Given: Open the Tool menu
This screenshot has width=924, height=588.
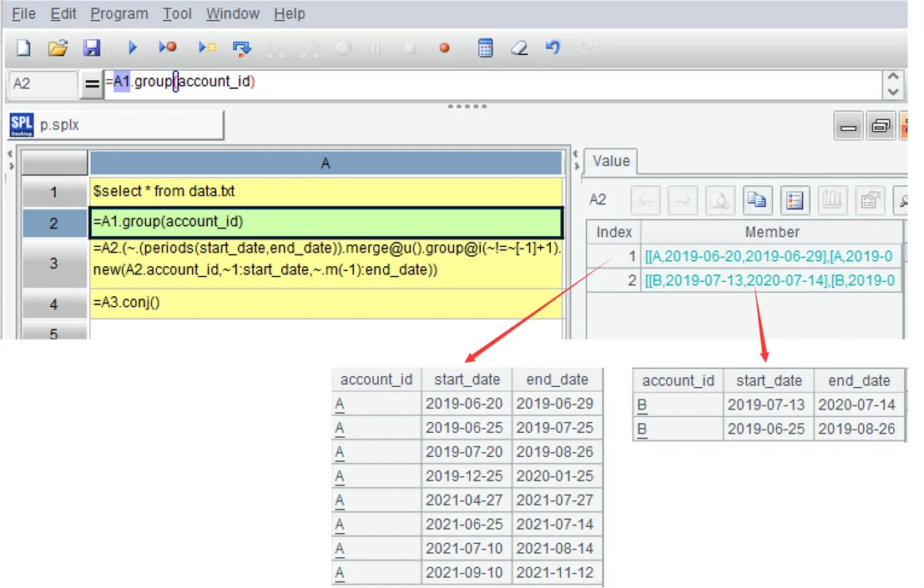Looking at the screenshot, I should pos(178,13).
